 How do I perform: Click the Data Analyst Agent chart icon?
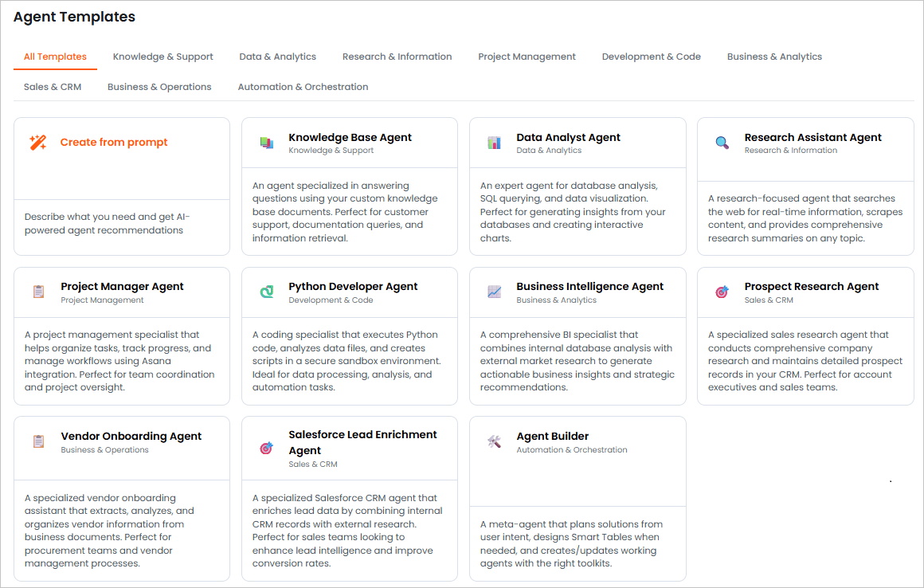pos(494,143)
